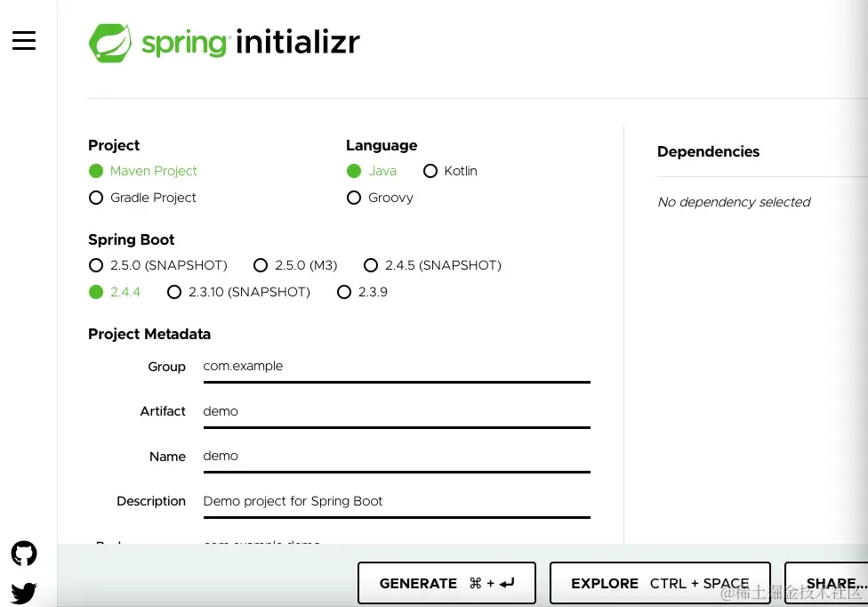Select Gradle Project radio option
This screenshot has width=868, height=607.
coord(142,198)
